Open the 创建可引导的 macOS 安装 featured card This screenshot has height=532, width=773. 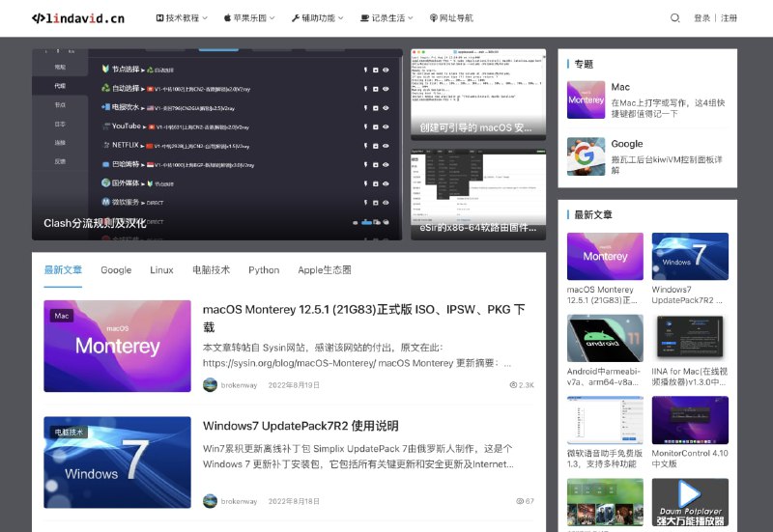point(478,94)
